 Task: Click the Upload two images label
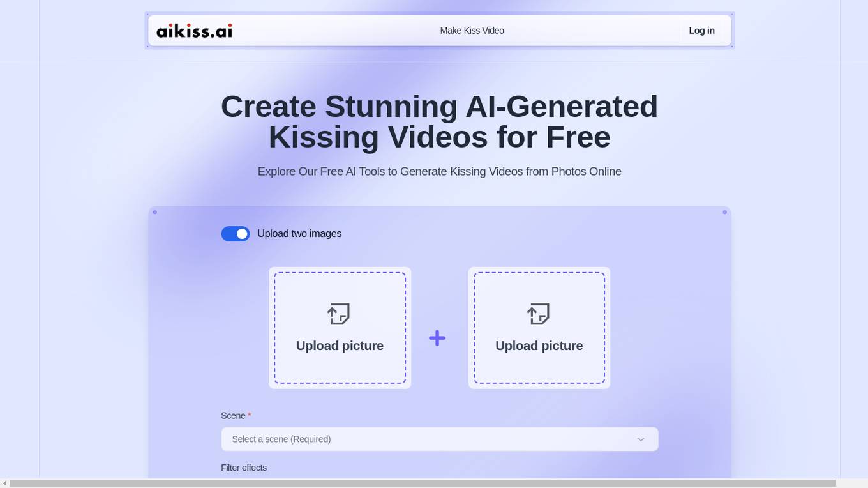(299, 234)
